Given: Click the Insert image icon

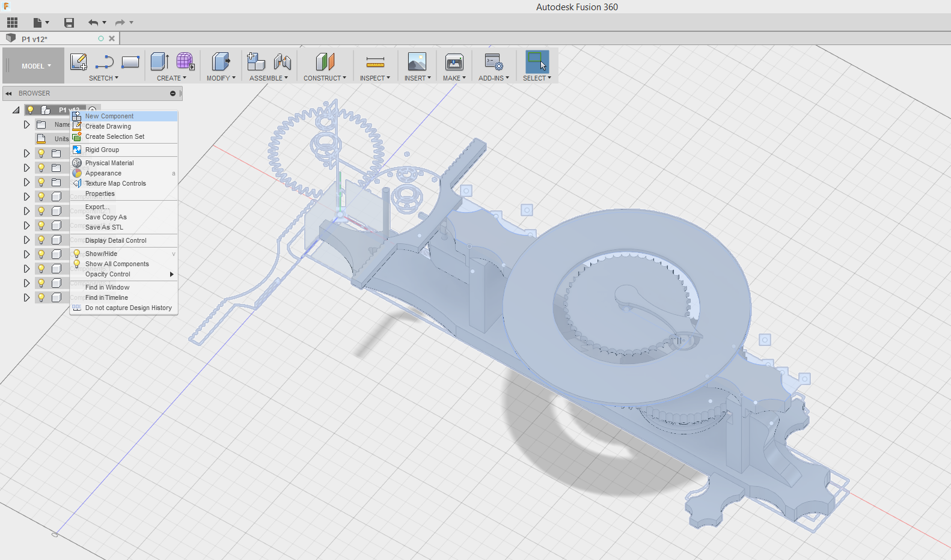Looking at the screenshot, I should click(417, 62).
